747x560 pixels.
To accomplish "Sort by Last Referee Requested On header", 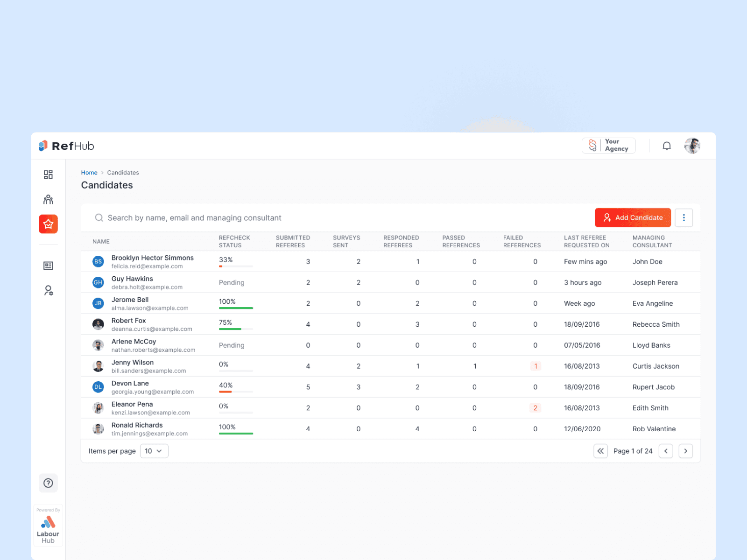I will (587, 242).
